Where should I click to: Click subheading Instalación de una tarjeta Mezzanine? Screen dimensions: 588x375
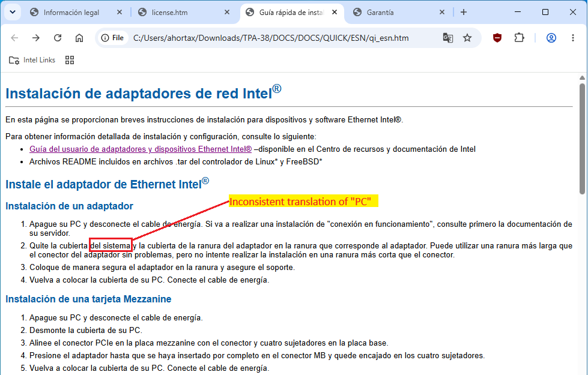88,299
